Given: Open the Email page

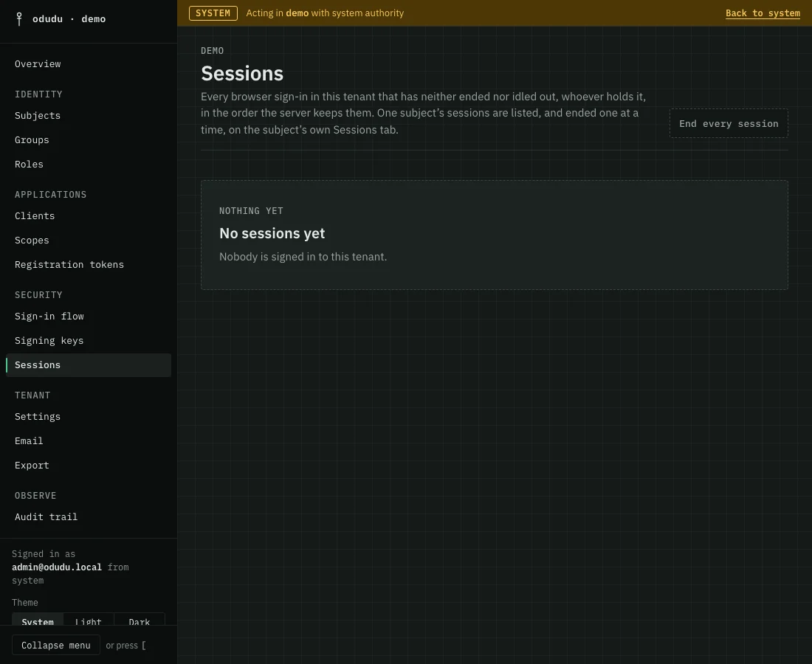Looking at the screenshot, I should coord(89,441).
